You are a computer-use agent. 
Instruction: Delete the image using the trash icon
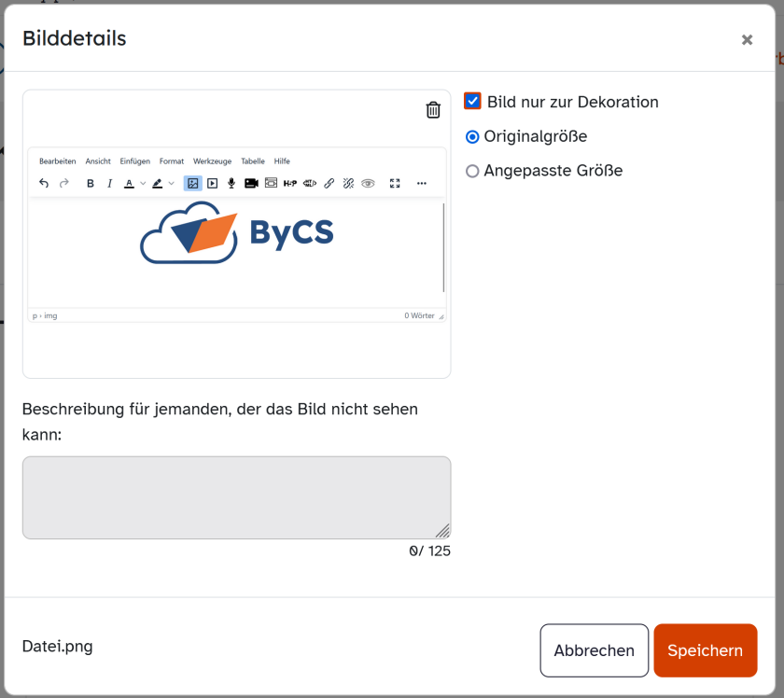click(432, 109)
